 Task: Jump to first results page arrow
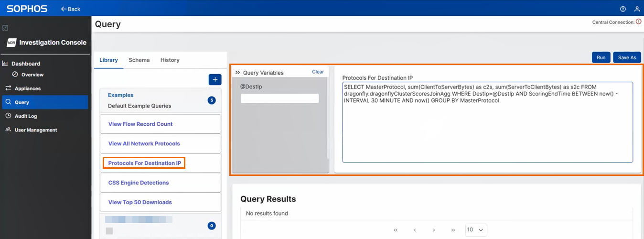point(396,230)
